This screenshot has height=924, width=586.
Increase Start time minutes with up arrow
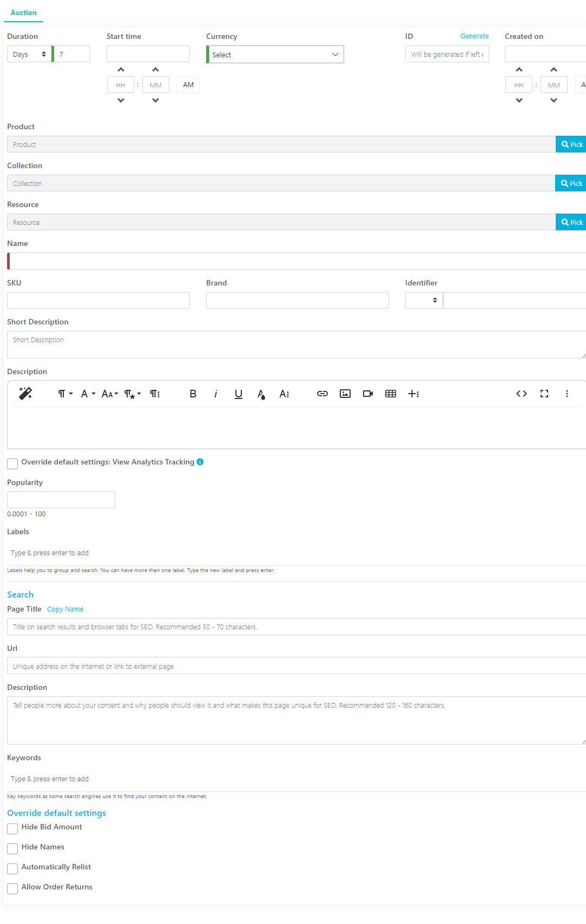click(155, 69)
